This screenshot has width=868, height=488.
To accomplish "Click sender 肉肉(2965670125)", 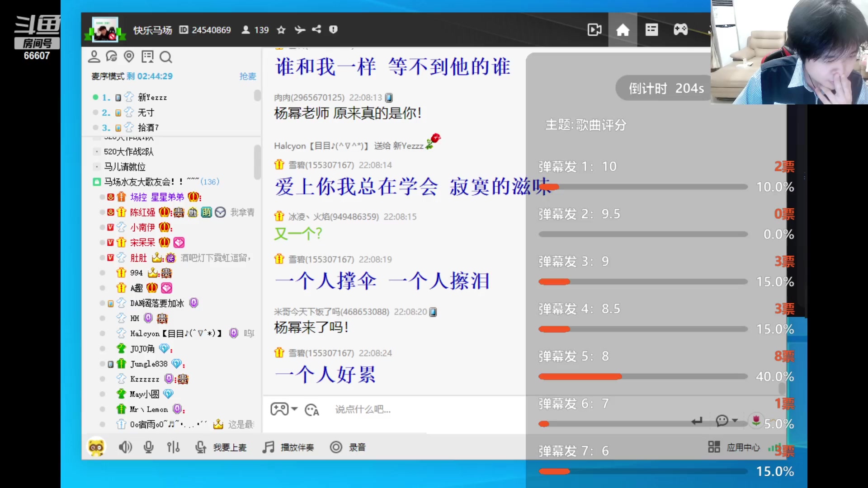I will (x=309, y=98).
